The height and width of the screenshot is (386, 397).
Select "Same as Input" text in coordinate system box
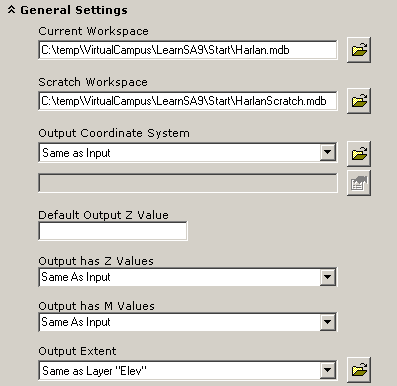click(x=76, y=153)
